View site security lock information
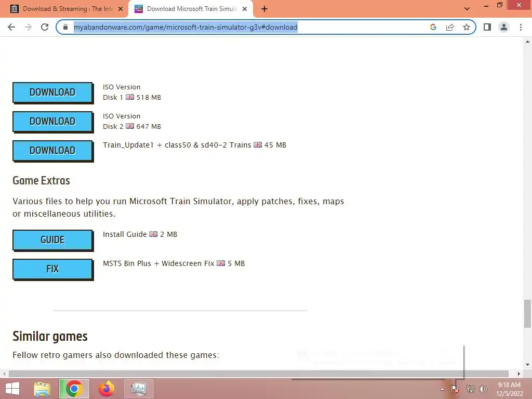The height and width of the screenshot is (399, 532). (x=65, y=27)
